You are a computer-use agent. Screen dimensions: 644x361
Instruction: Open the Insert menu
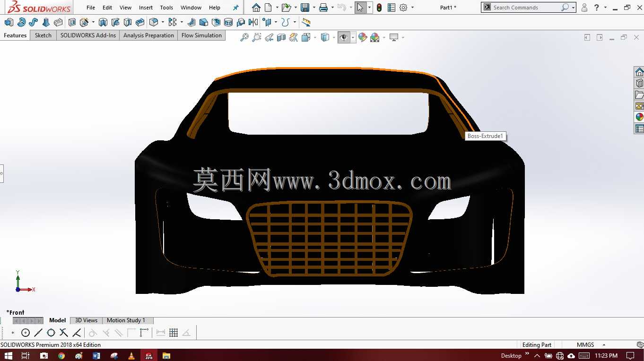[146, 8]
